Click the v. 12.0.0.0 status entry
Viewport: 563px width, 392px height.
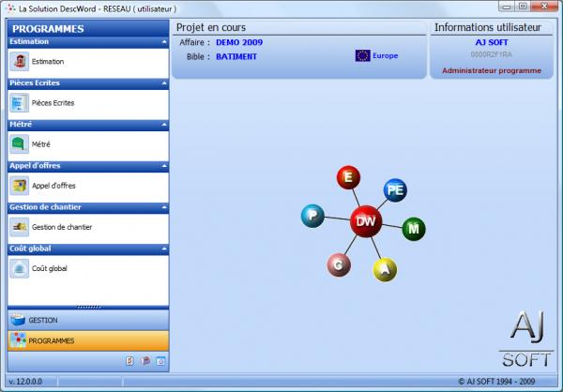click(25, 382)
